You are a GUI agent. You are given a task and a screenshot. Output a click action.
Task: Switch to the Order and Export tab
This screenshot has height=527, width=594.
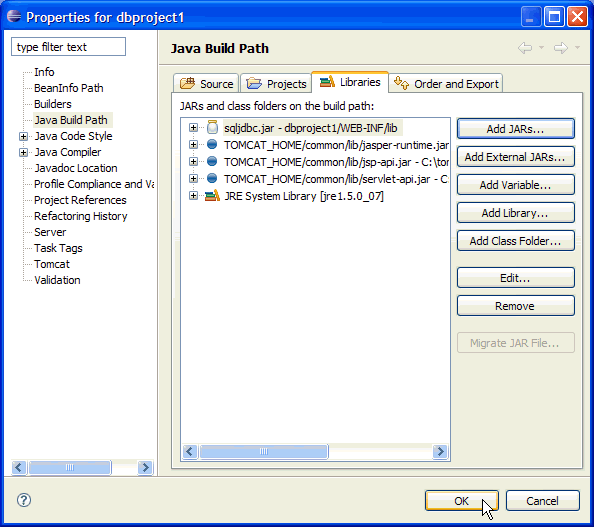[x=446, y=83]
